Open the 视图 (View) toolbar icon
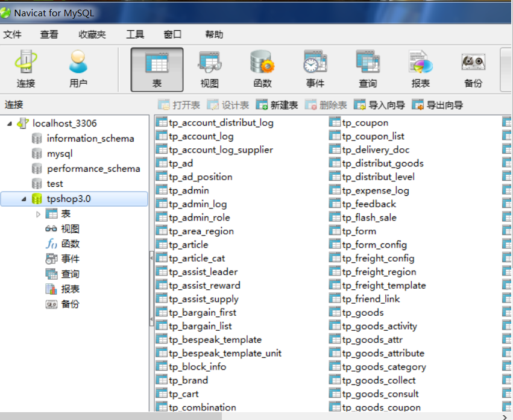Screen dimensions: 513x420 [x=209, y=69]
